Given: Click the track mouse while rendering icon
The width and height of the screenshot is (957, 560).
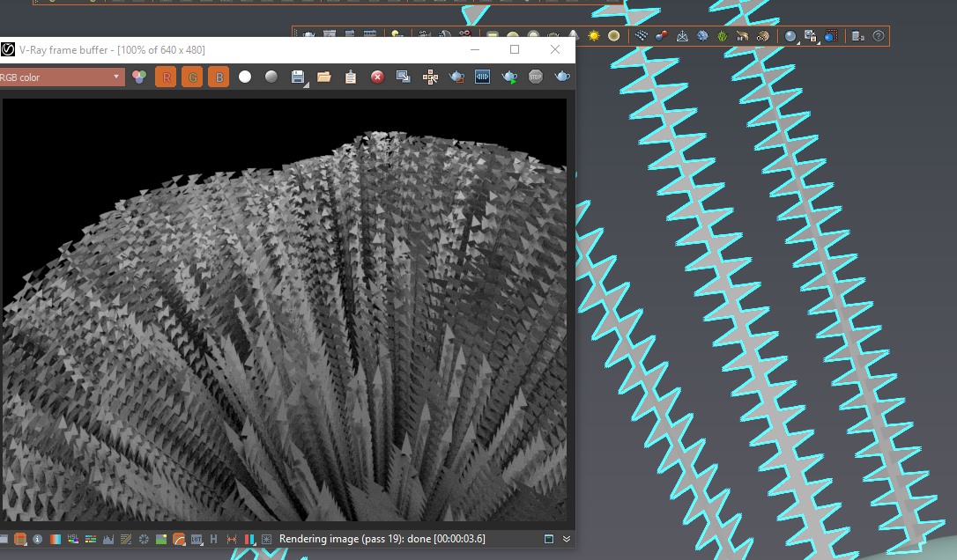Looking at the screenshot, I should pos(430,77).
